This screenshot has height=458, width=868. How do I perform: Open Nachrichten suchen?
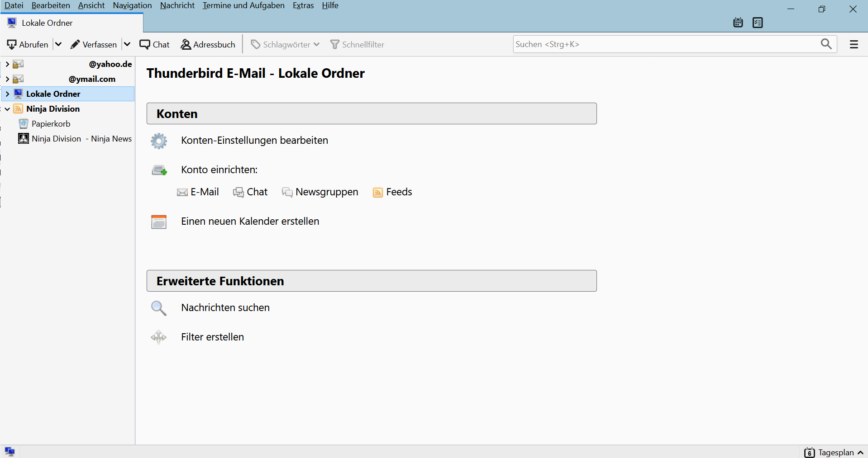(225, 308)
